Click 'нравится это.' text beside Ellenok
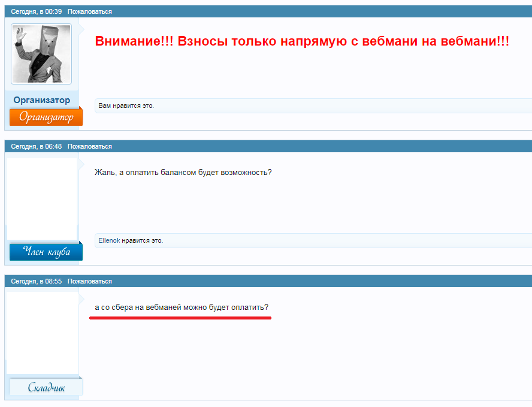 143,240
